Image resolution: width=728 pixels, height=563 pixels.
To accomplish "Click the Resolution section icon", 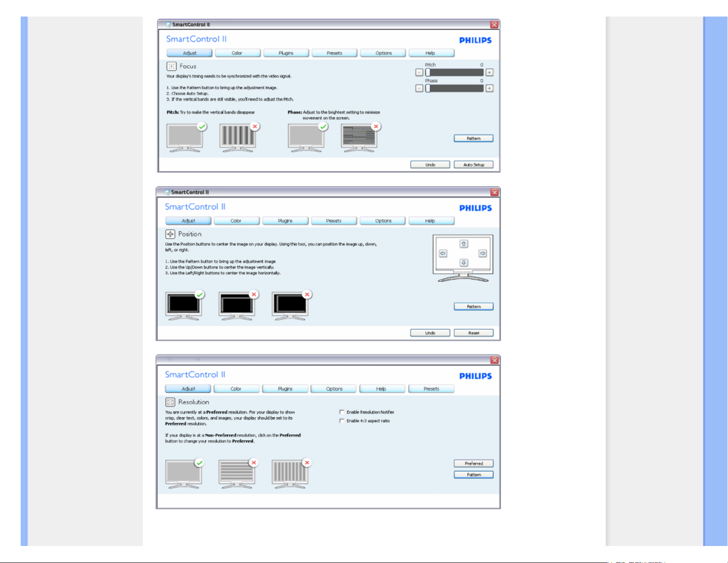I will pyautogui.click(x=170, y=402).
